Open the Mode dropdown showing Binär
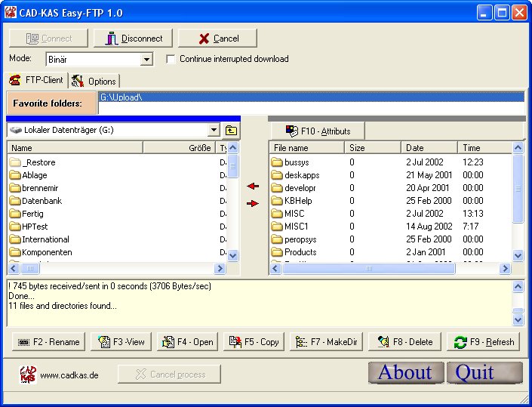Screen dimensions: 532x407 [146, 59]
